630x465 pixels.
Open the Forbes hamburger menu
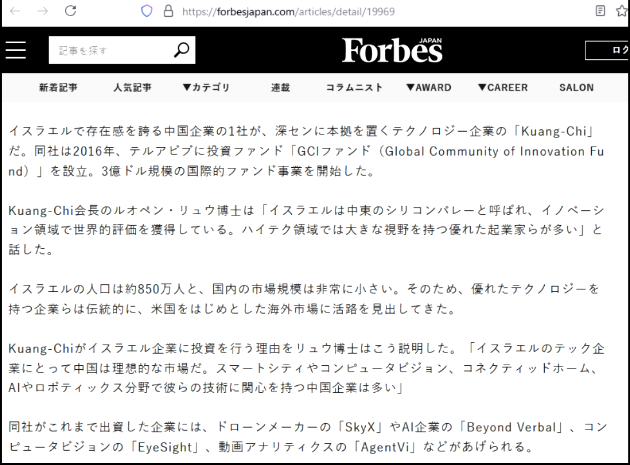pyautogui.click(x=16, y=51)
